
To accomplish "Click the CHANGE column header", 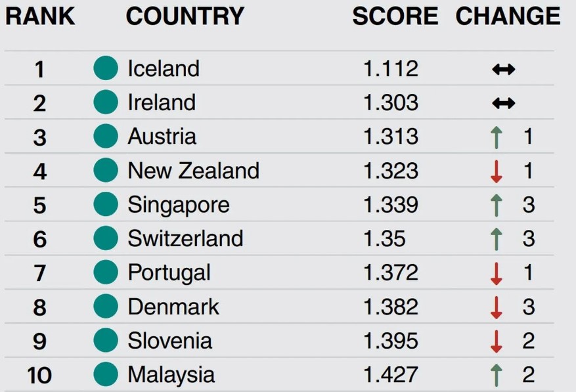I will [508, 16].
